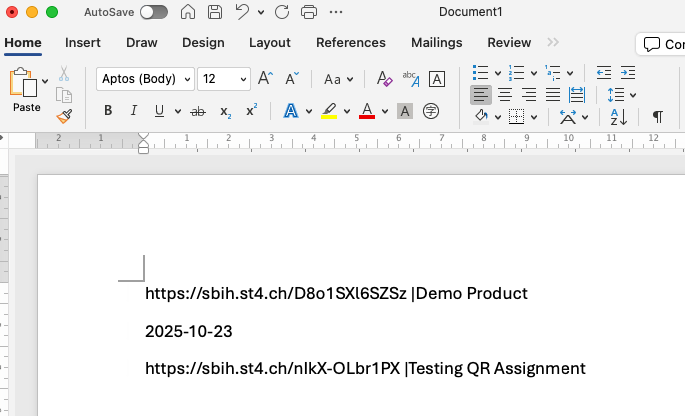The height and width of the screenshot is (416, 685).
Task: Toggle the AutoSave switch
Action: coord(153,12)
